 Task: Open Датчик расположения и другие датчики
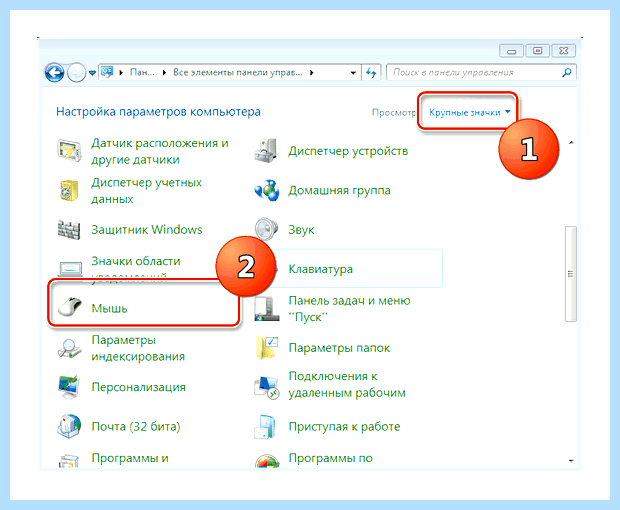click(x=160, y=151)
